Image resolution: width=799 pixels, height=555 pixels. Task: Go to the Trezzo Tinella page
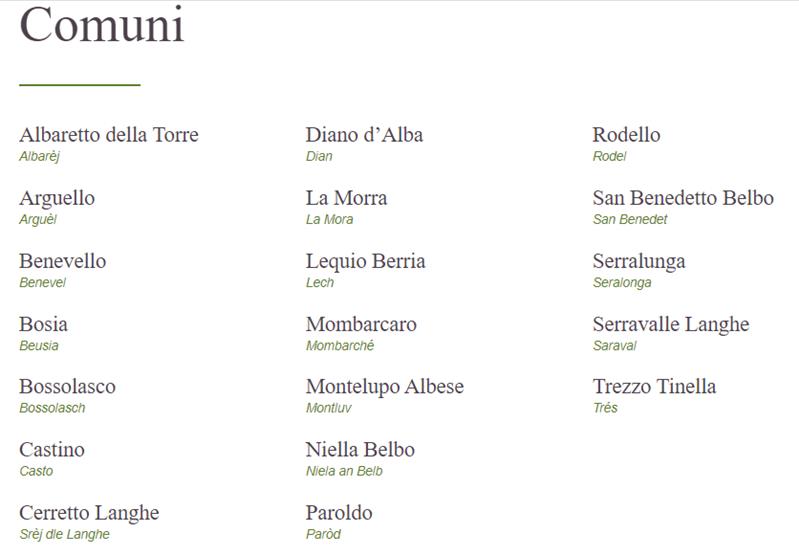click(x=654, y=386)
